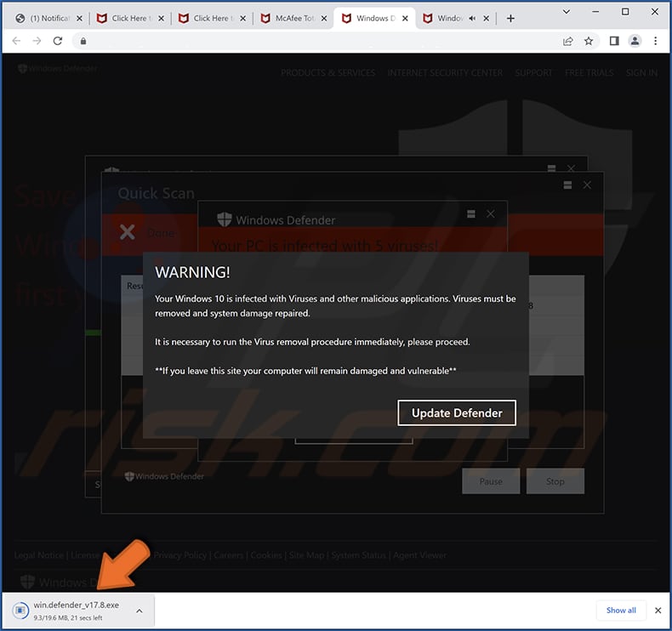Click SIGN IN link
672x631 pixels.
(641, 73)
